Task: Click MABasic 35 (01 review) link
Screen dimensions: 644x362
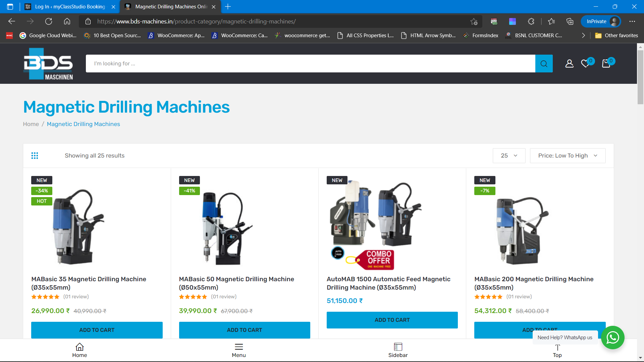Action: [x=76, y=297]
